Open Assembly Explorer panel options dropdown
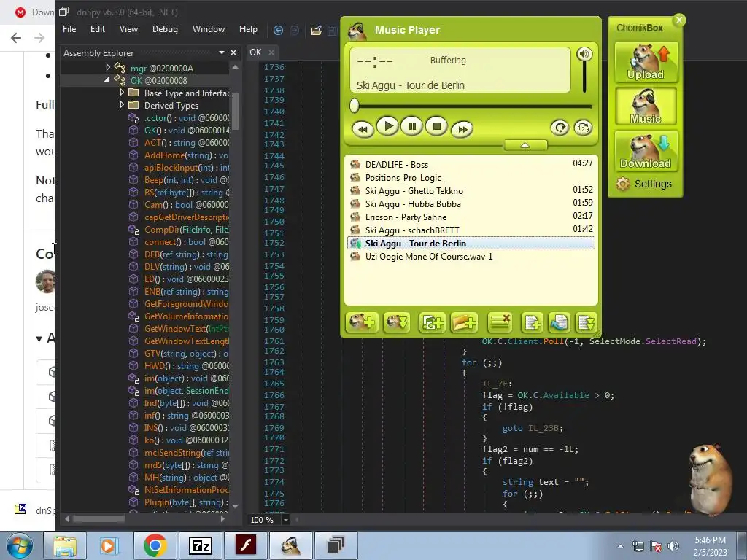This screenshot has height=560, width=747. coord(222,52)
